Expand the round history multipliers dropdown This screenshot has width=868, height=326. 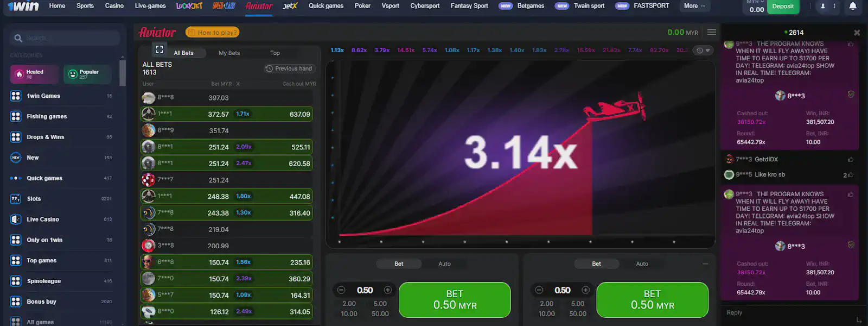coord(703,51)
